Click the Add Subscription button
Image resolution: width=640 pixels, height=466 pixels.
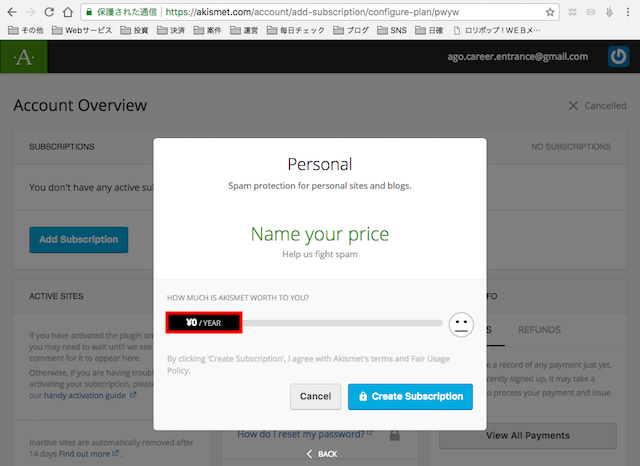pyautogui.click(x=78, y=239)
